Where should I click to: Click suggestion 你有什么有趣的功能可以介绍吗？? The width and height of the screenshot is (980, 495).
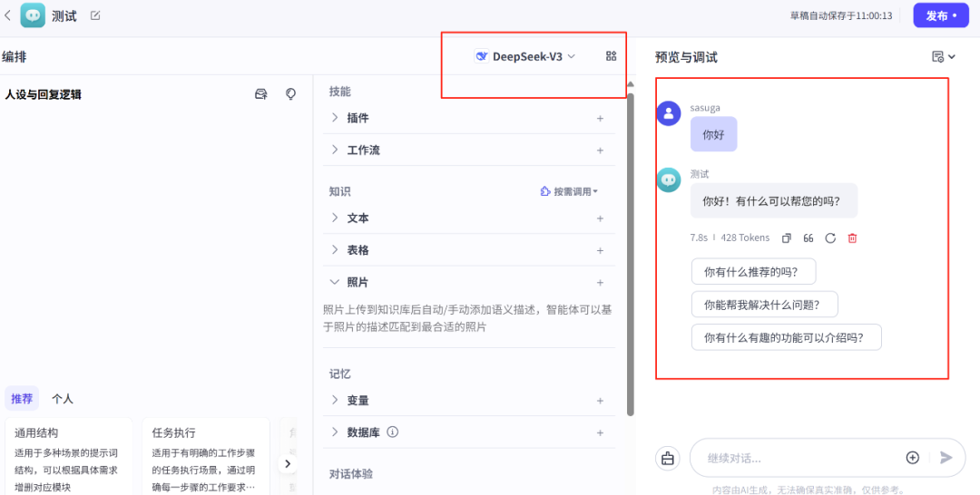(786, 337)
